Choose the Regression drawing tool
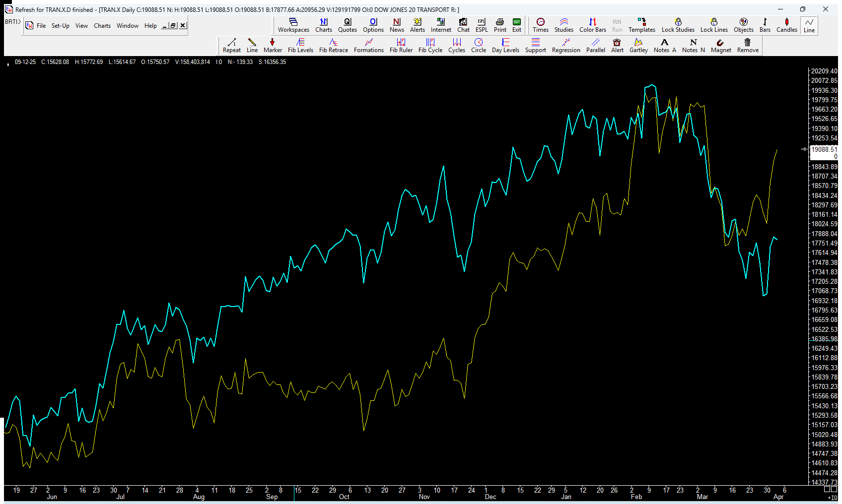842x504 pixels. pyautogui.click(x=565, y=45)
